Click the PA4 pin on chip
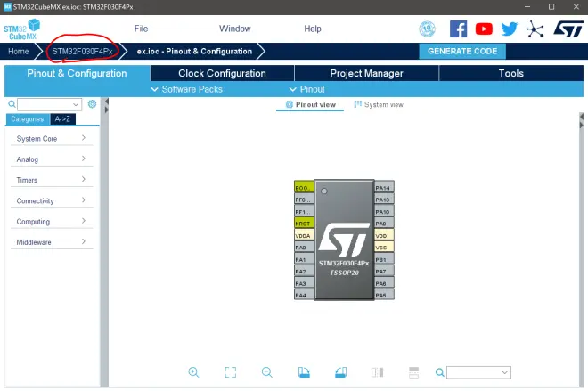This screenshot has width=588, height=391. pos(304,295)
